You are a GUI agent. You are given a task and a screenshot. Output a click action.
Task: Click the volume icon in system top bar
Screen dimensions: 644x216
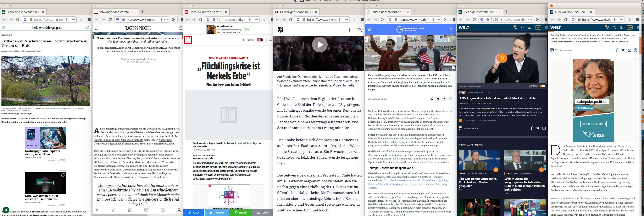tap(308, 1)
